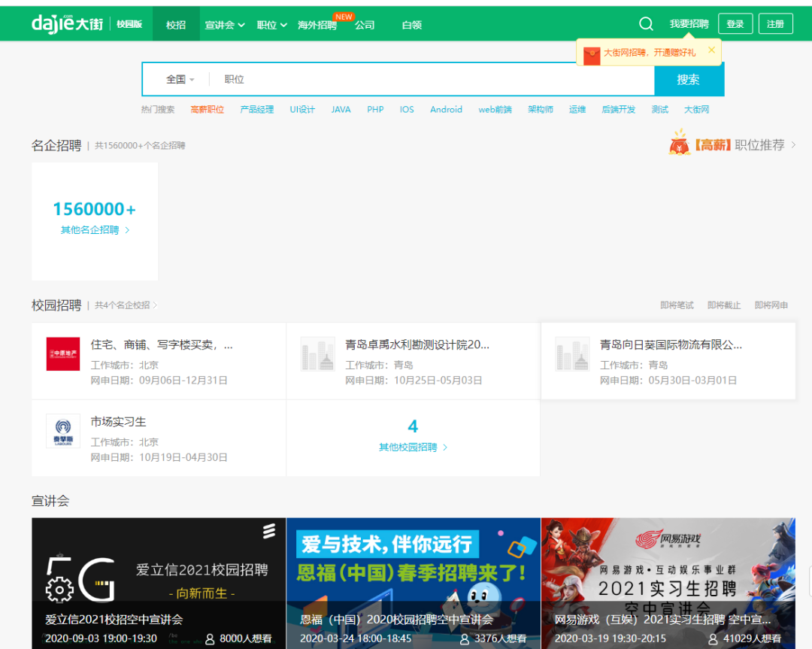
Task: Click the 校园版 label beside the logo
Action: [129, 24]
